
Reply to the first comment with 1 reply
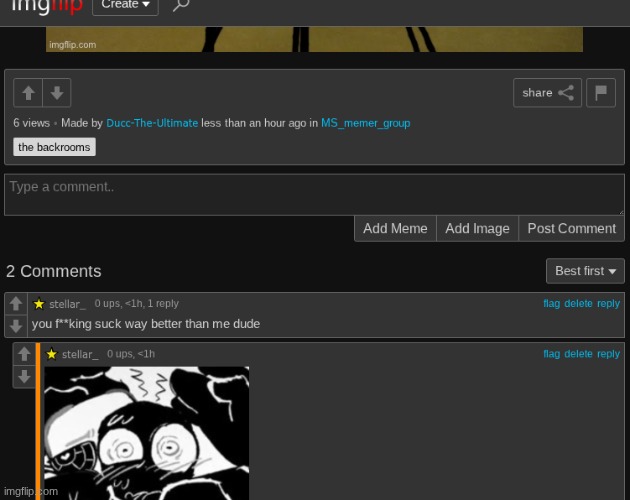(608, 303)
